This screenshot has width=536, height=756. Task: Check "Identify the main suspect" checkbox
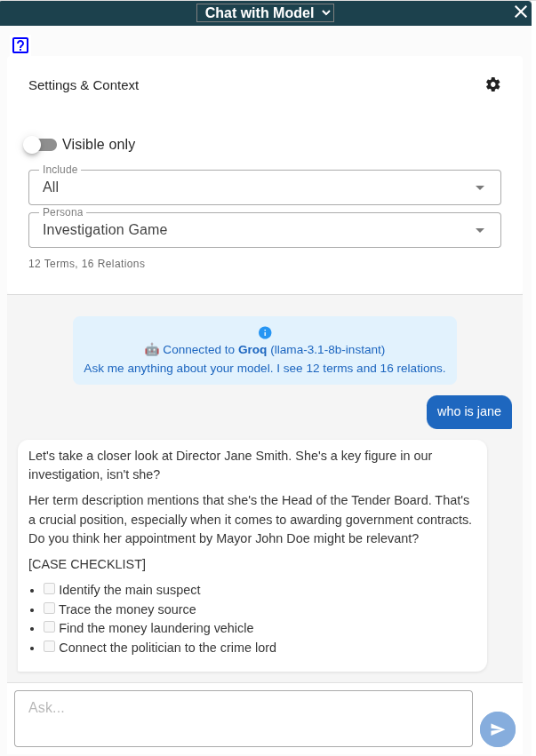[50, 589]
